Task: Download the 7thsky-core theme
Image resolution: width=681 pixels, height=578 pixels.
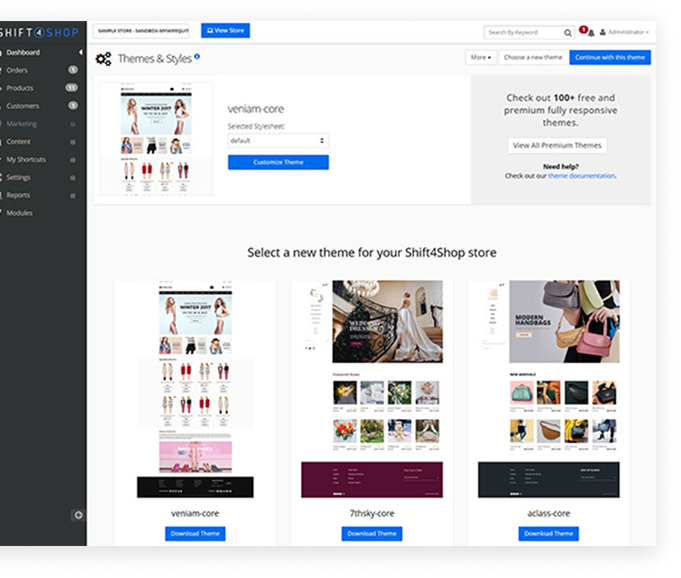Action: [372, 534]
